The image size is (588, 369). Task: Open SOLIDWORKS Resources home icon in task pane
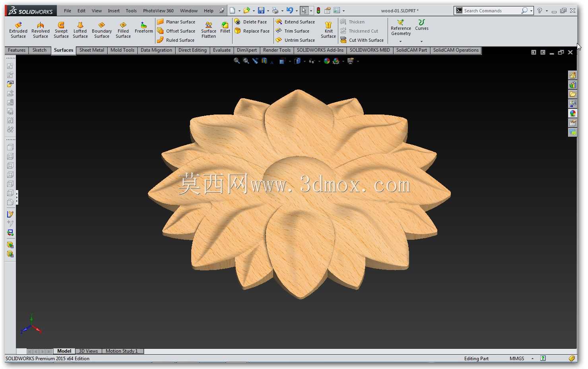[x=572, y=75]
